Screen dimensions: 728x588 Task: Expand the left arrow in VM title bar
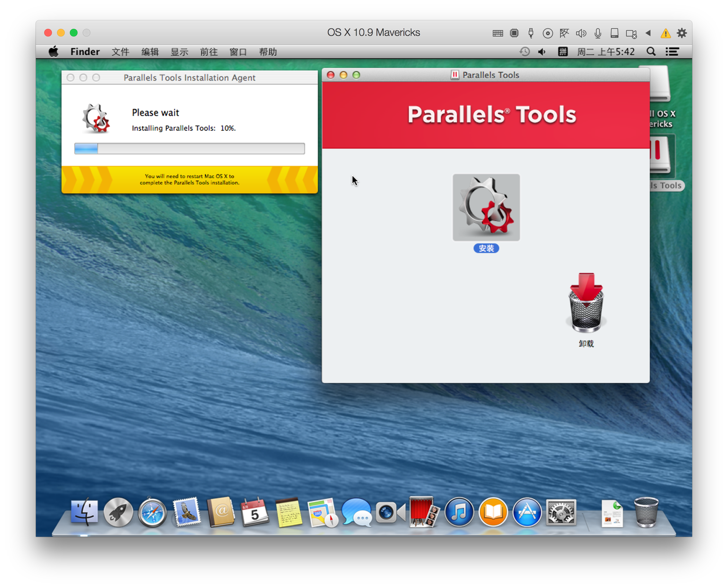[648, 33]
